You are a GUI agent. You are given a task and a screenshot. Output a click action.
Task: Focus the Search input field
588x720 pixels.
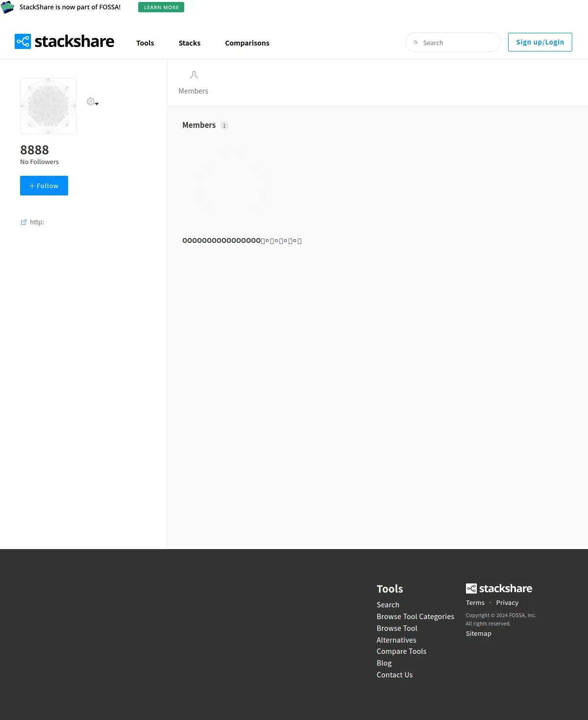point(453,43)
